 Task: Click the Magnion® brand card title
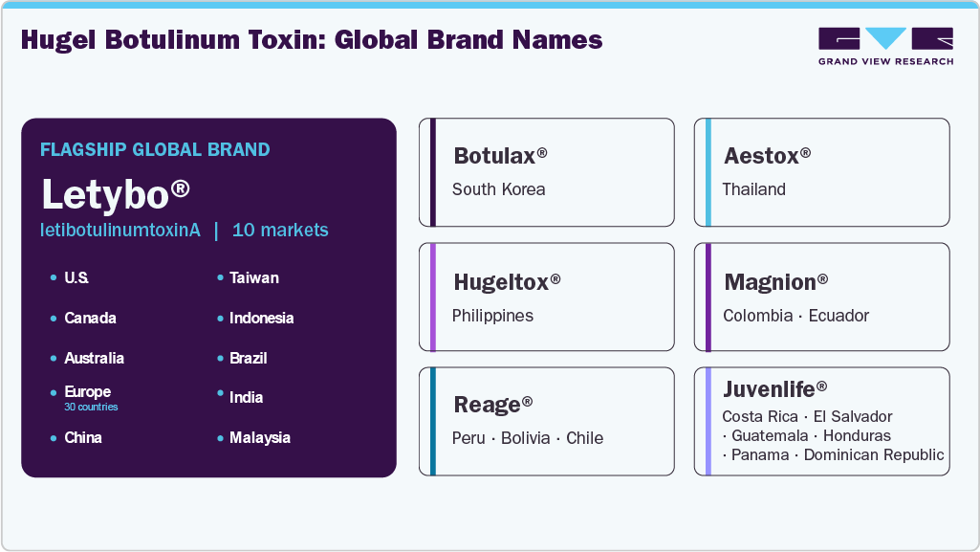[775, 282]
